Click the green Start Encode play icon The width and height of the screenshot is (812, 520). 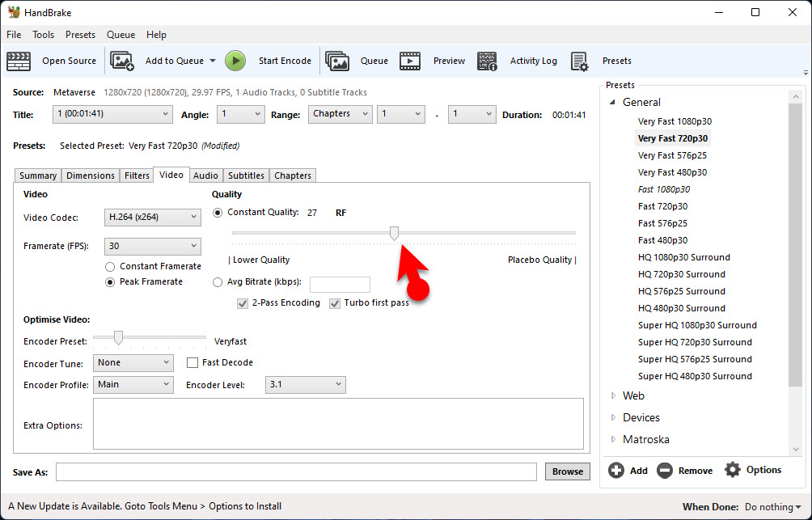pyautogui.click(x=235, y=61)
